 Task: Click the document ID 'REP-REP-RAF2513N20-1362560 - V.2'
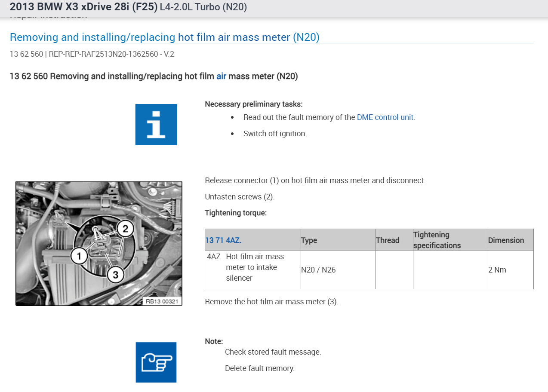pyautogui.click(x=111, y=54)
